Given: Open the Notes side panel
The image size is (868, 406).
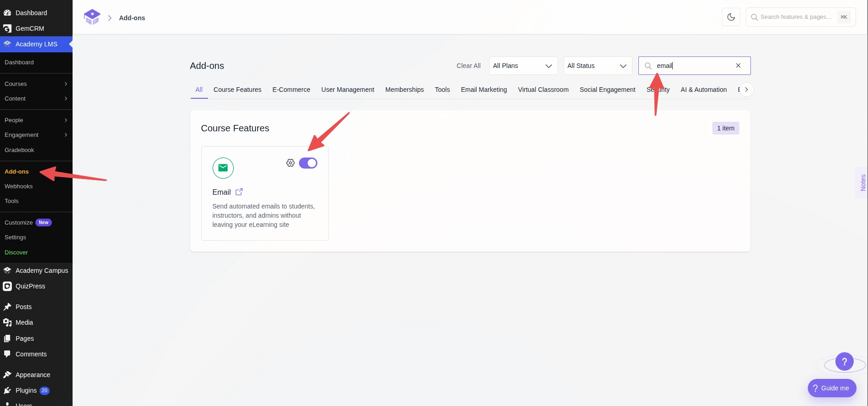Looking at the screenshot, I should click(862, 182).
